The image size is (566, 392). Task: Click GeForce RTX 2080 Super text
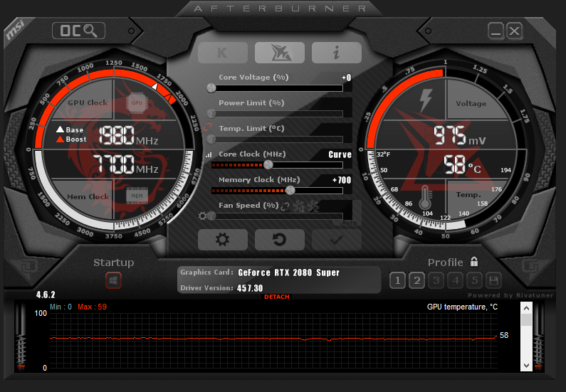click(289, 272)
